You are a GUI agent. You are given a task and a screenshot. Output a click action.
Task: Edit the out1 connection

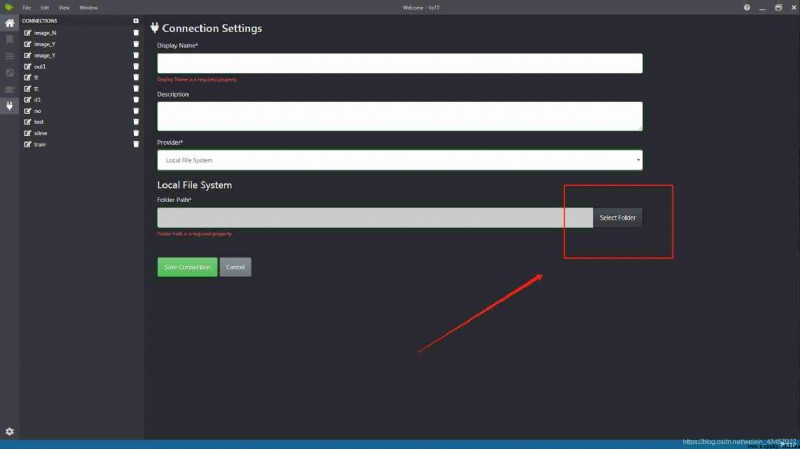(28, 66)
